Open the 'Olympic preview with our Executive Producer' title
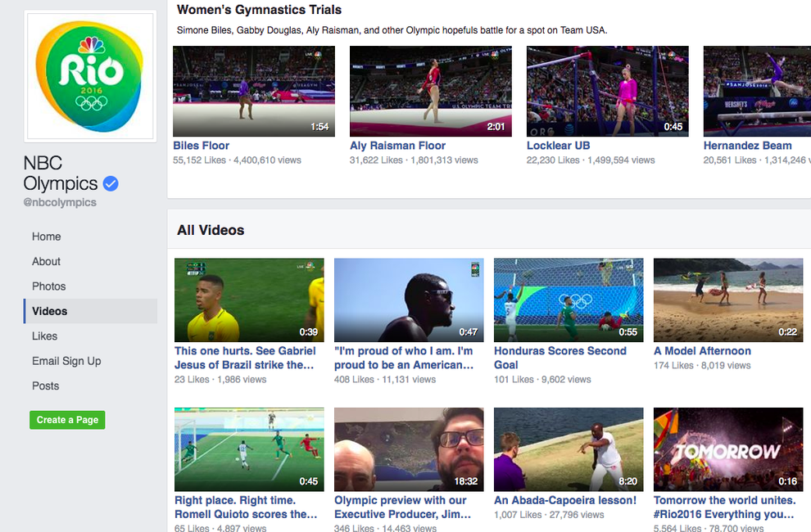This screenshot has height=532, width=811. (403, 507)
